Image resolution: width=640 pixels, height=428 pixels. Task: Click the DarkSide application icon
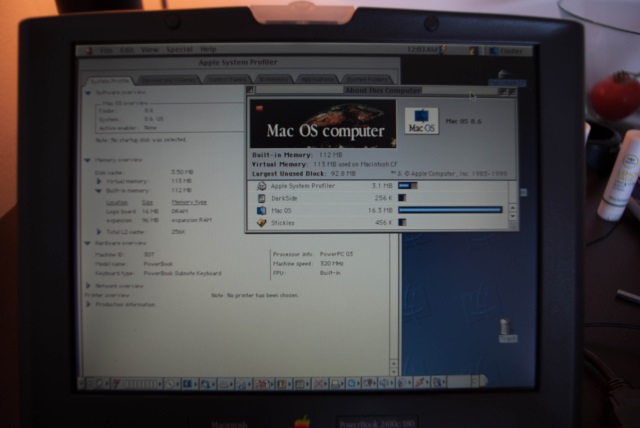point(261,198)
